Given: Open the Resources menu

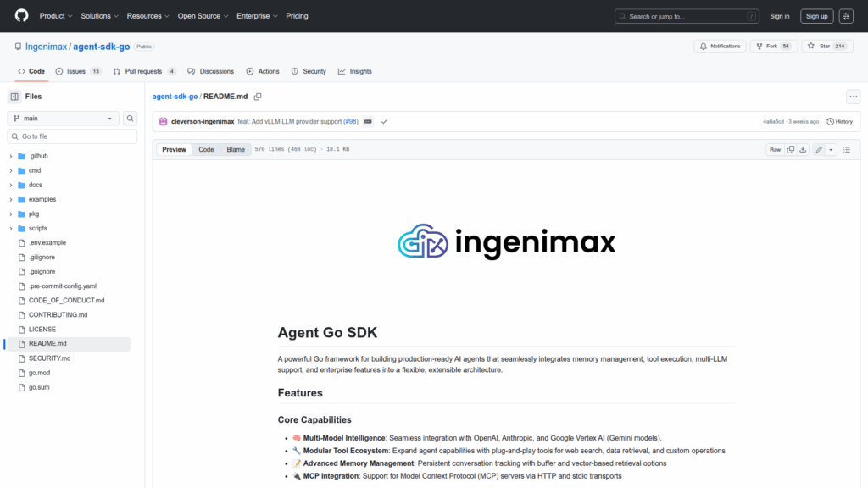Looking at the screenshot, I should [147, 16].
